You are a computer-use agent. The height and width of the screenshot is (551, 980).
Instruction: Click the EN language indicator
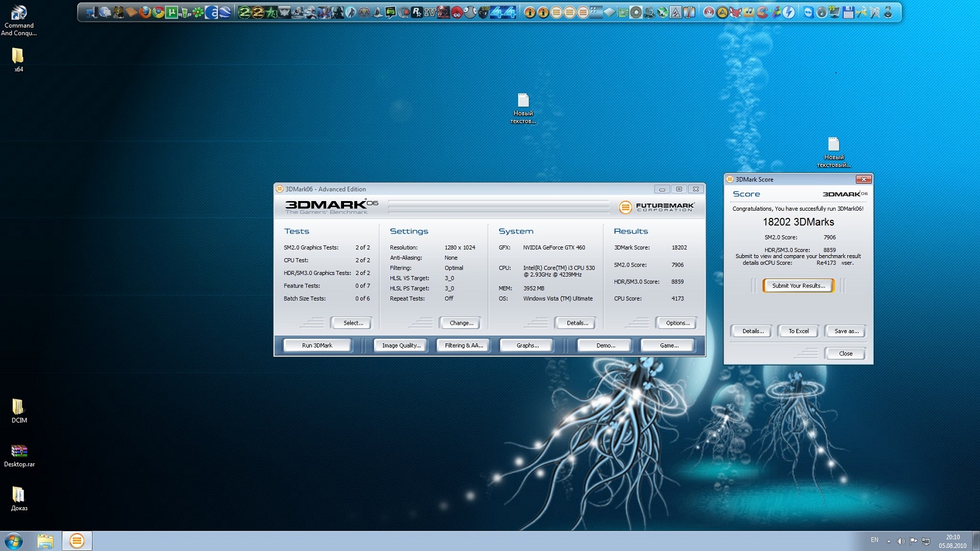coord(874,540)
